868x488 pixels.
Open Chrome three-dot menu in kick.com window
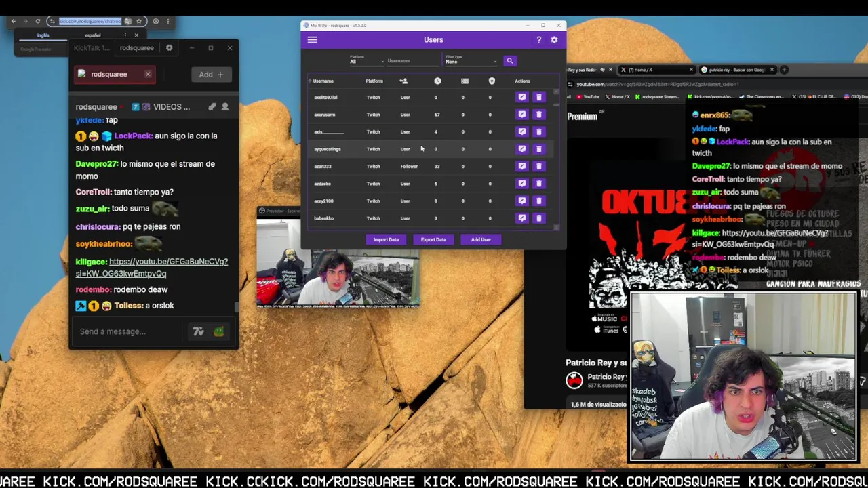(167, 22)
